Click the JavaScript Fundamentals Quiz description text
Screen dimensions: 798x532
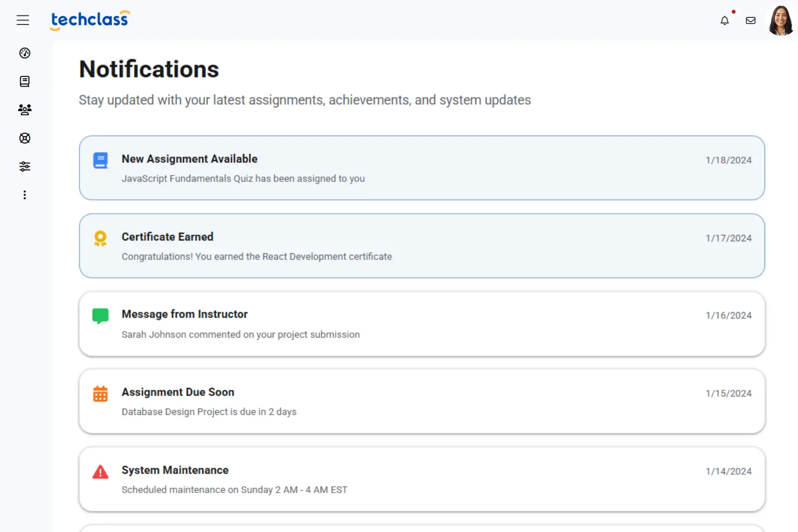[x=243, y=178]
